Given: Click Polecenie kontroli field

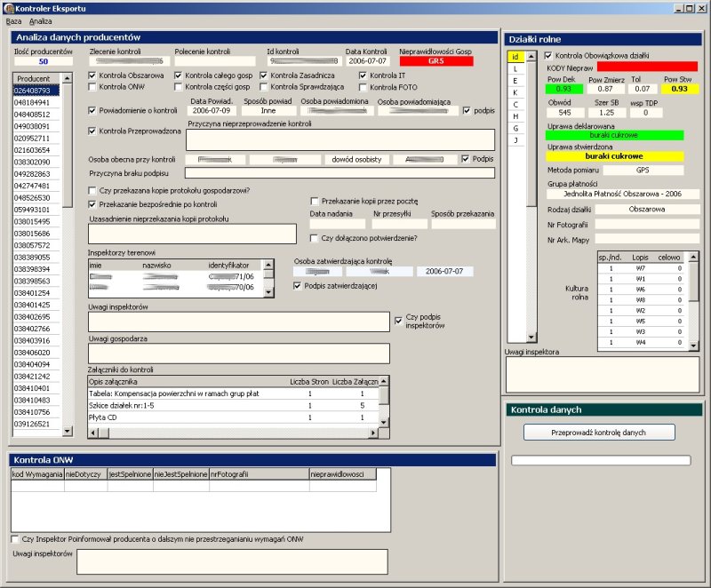Looking at the screenshot, I should click(x=215, y=61).
